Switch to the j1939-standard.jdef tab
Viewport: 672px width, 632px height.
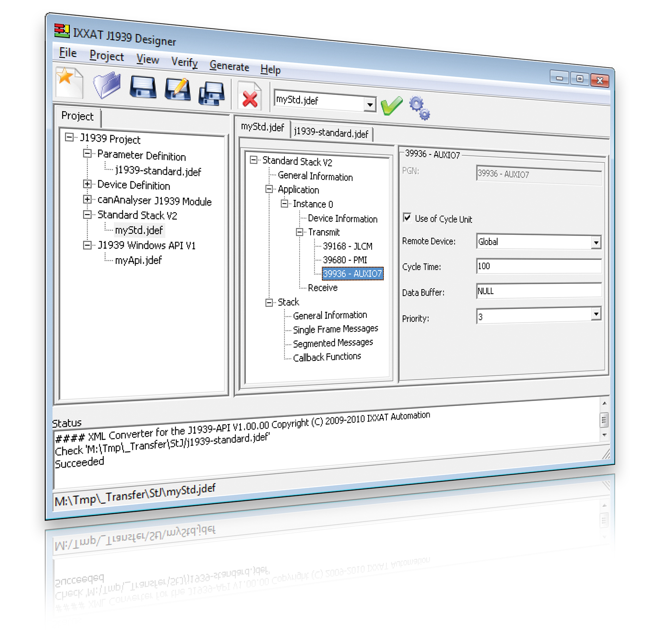331,133
